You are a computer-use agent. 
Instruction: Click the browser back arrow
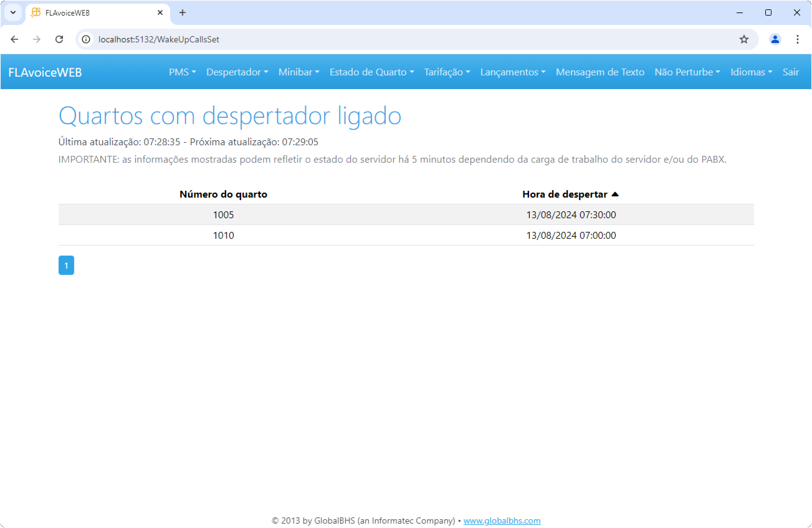point(14,39)
